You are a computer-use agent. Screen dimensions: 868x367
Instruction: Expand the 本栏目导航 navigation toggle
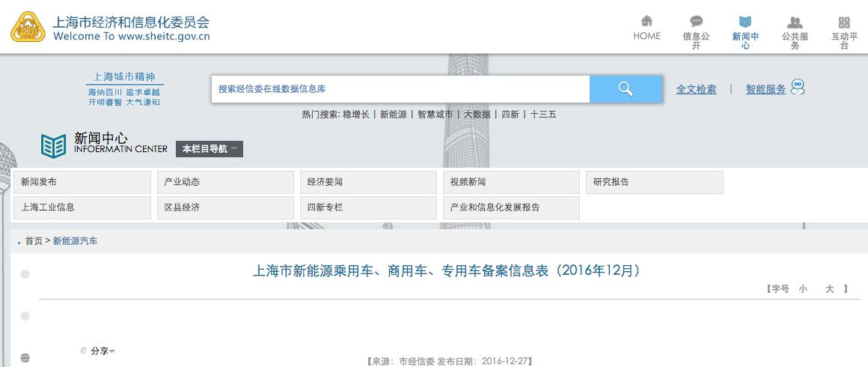pos(210,148)
